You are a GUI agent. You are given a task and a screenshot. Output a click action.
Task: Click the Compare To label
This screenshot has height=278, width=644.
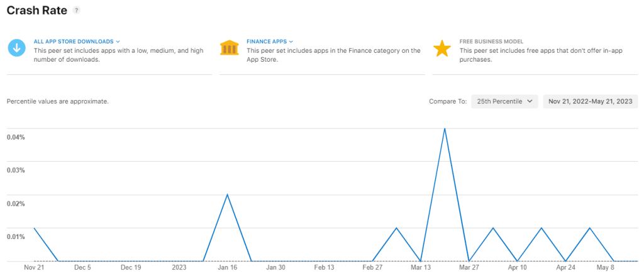pyautogui.click(x=447, y=101)
